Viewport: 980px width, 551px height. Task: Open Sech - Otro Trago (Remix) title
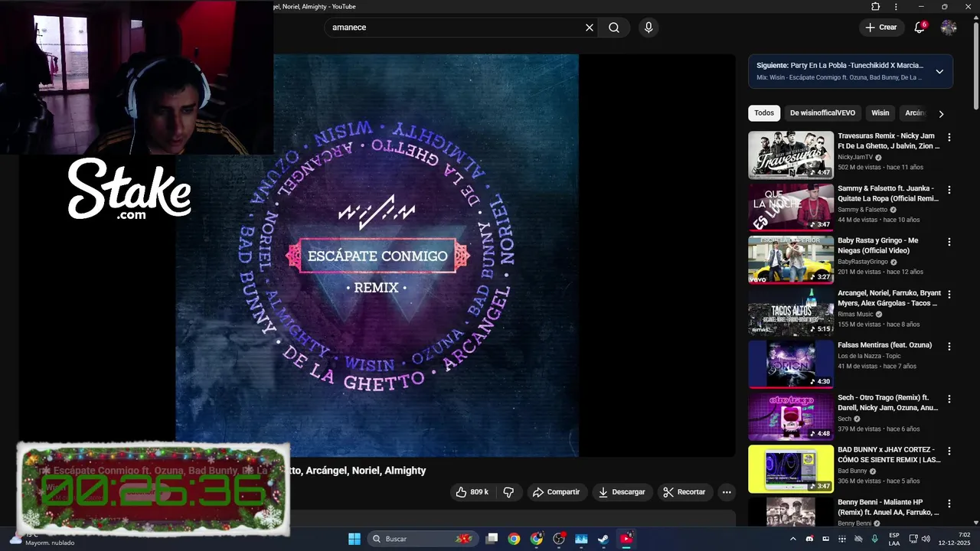pyautogui.click(x=888, y=403)
